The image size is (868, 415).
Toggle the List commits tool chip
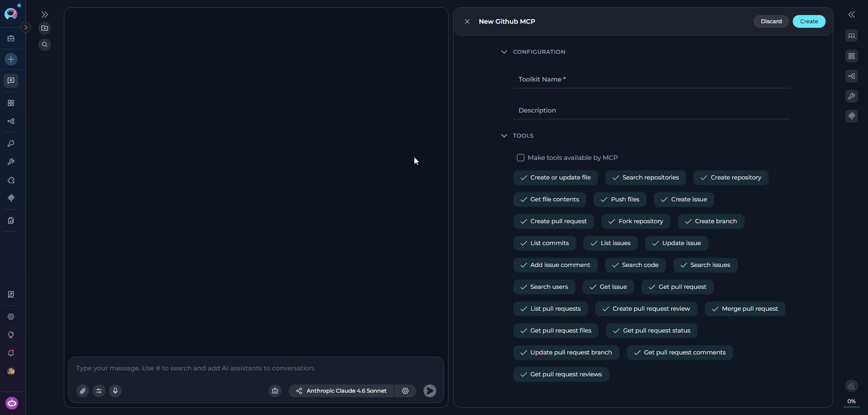click(x=545, y=243)
